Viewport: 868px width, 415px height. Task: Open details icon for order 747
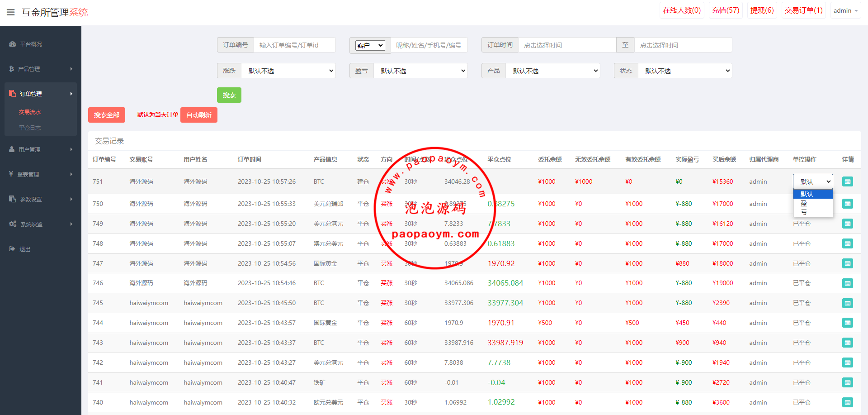coord(848,263)
